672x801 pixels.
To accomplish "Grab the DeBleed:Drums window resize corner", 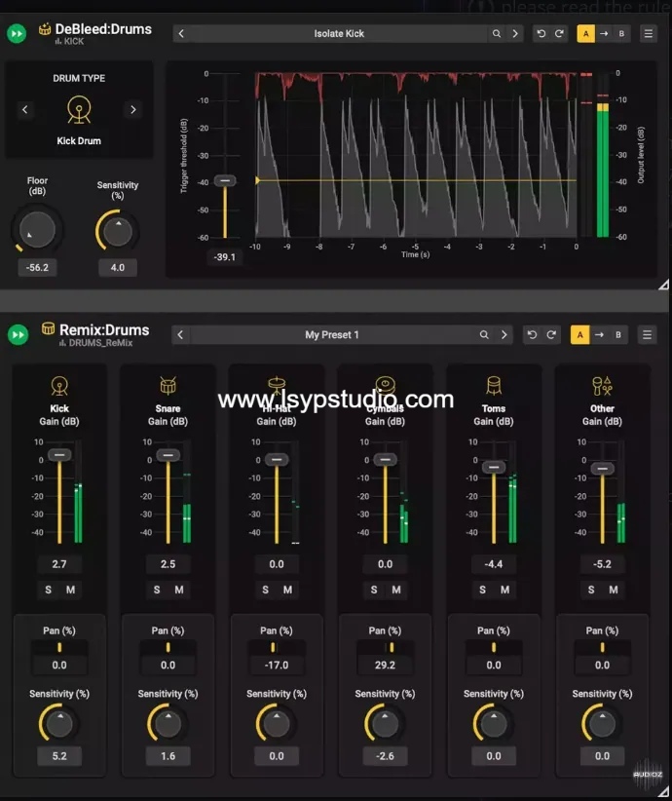I will [663, 286].
